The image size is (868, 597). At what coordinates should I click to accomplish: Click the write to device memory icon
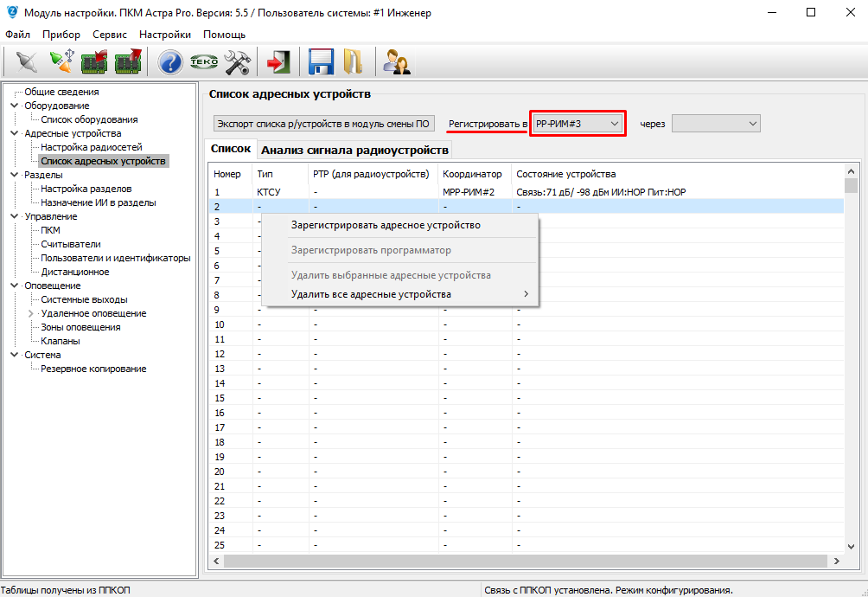(128, 62)
